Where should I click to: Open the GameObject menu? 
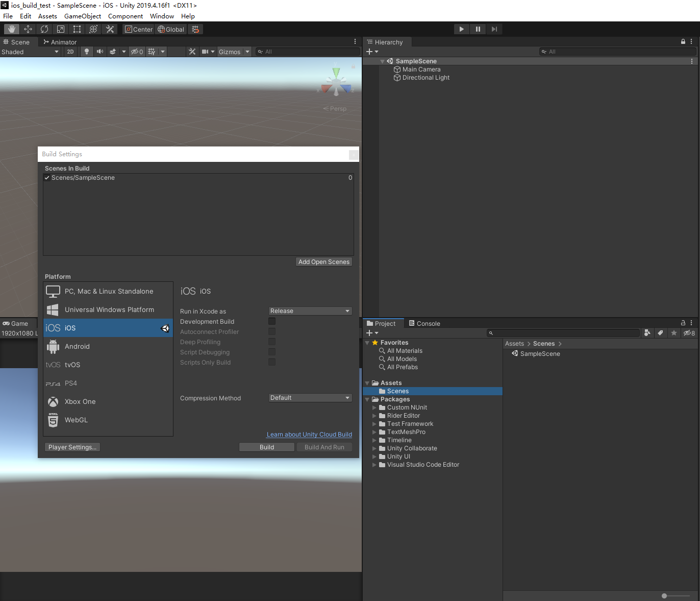83,16
